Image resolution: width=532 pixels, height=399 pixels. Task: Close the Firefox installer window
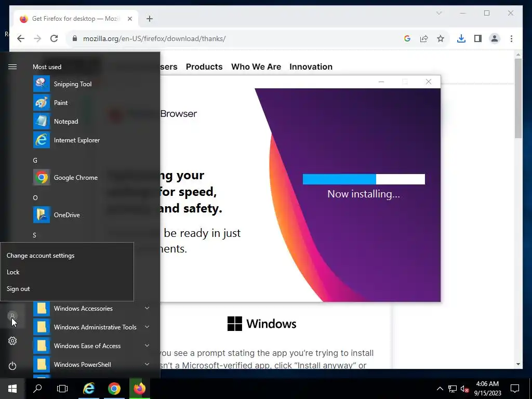429,82
